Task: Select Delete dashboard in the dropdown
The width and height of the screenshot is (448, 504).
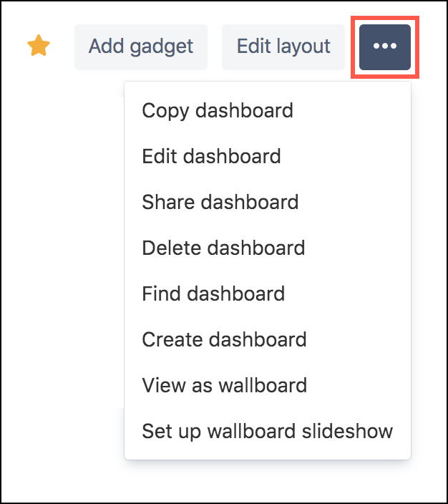Action: pos(223,248)
